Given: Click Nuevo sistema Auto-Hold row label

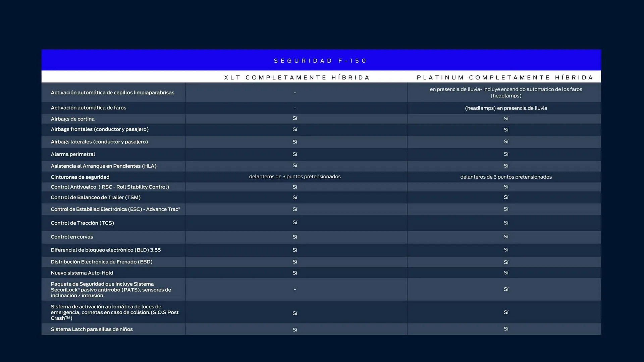Looking at the screenshot, I should [x=82, y=273].
